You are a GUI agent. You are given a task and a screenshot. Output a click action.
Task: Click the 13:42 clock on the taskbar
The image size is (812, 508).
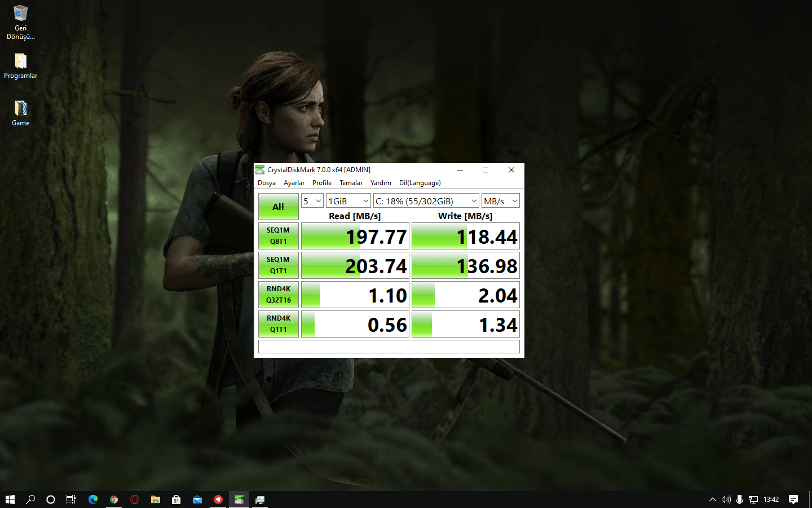click(x=771, y=500)
